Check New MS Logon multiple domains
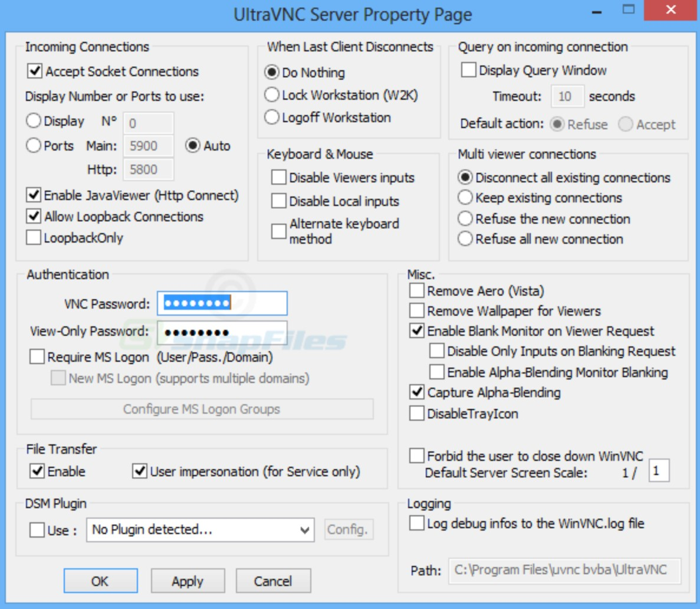Screen dimensions: 700x609 [58, 378]
